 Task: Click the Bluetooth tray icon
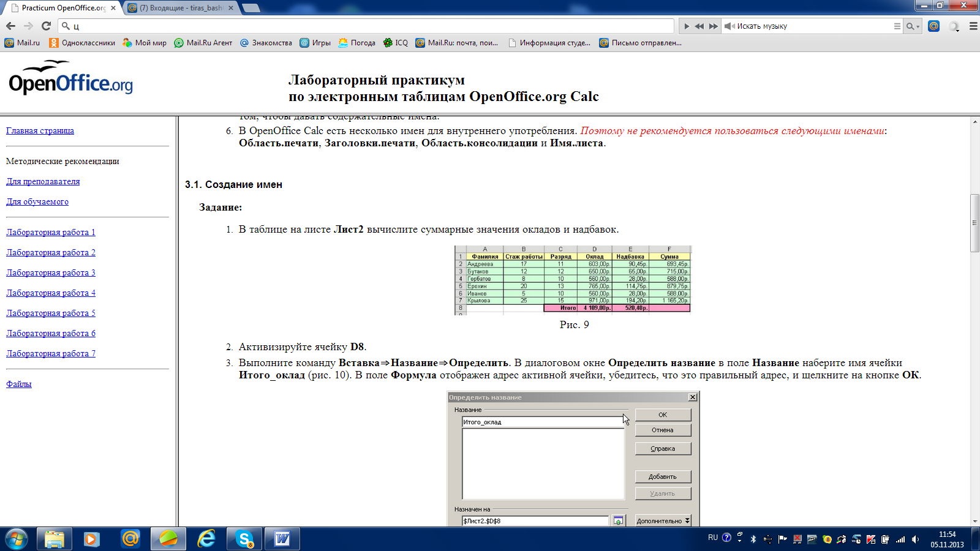(753, 539)
